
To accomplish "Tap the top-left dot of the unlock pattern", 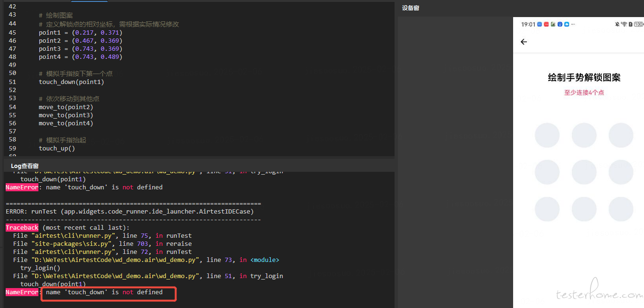I will (547, 135).
